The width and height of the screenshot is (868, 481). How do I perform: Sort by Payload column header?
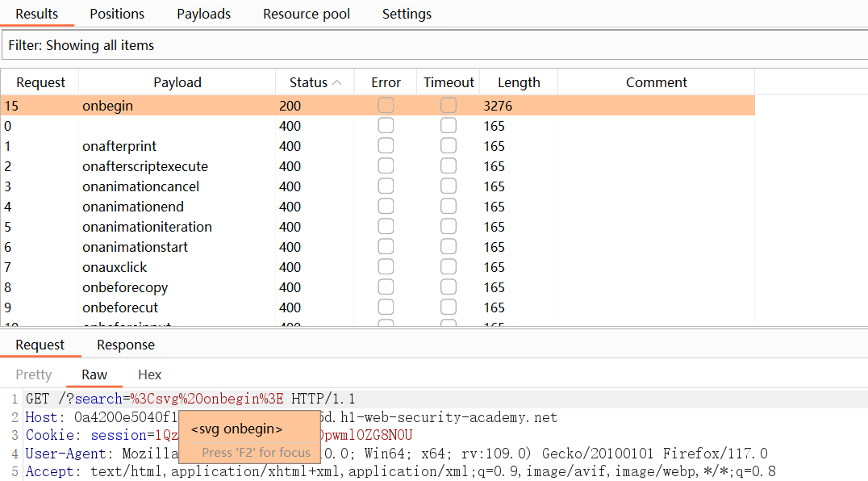coord(177,82)
